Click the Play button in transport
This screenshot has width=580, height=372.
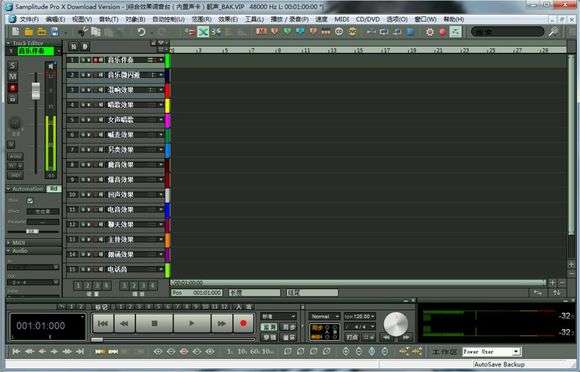192,324
